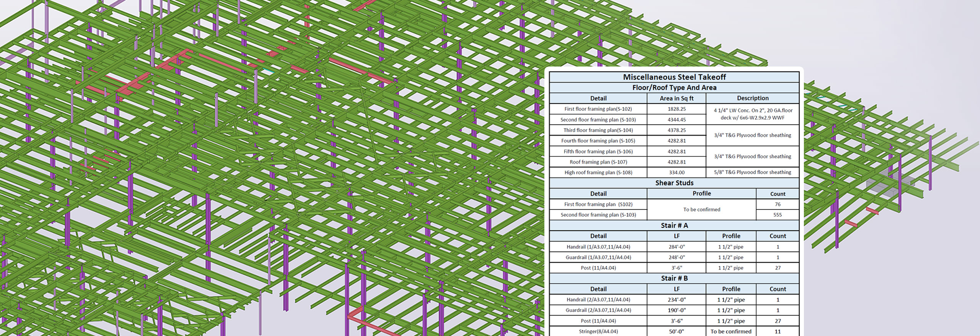Select the Stair # A section header
980x336 pixels.
coord(674,226)
